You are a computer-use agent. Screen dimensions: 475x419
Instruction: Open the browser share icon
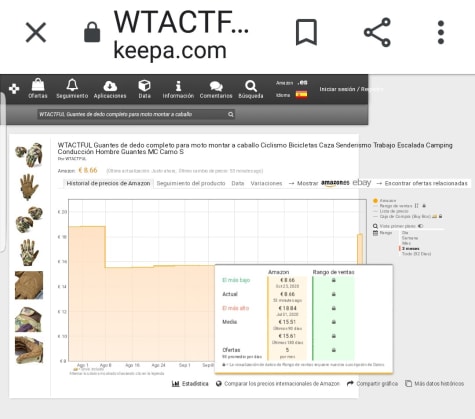[x=377, y=32]
